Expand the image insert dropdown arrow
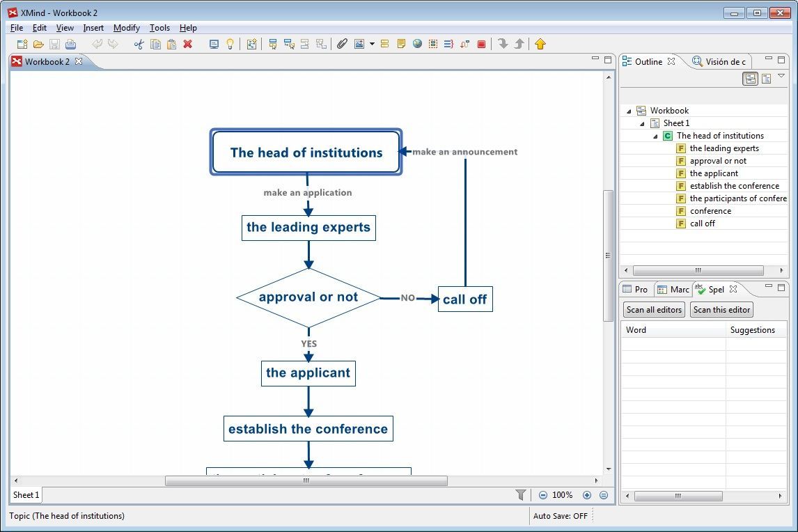 [x=371, y=44]
